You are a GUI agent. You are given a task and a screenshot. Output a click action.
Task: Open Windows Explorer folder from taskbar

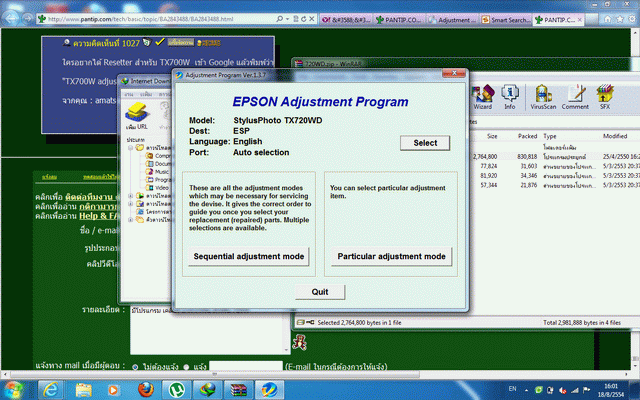[83, 389]
